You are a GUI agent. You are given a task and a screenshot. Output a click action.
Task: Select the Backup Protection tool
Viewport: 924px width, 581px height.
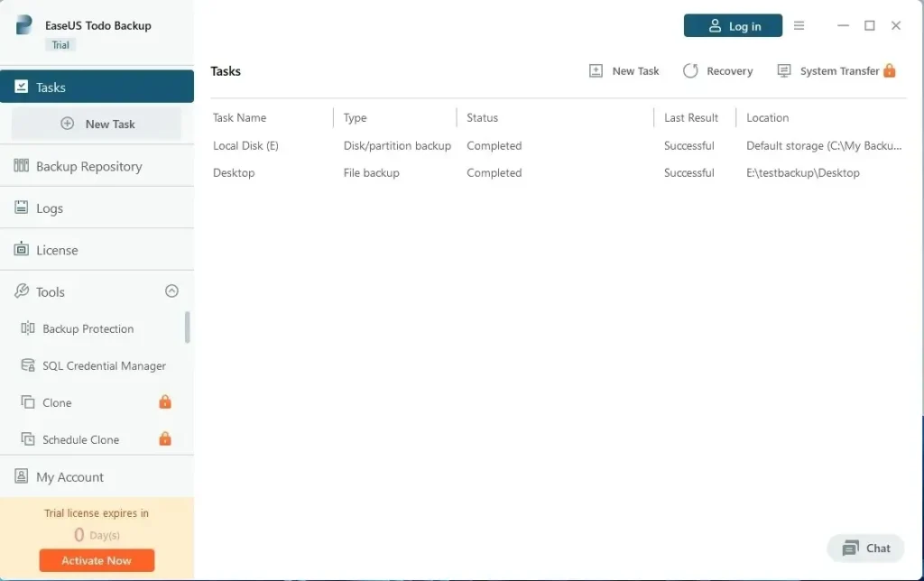[88, 328]
